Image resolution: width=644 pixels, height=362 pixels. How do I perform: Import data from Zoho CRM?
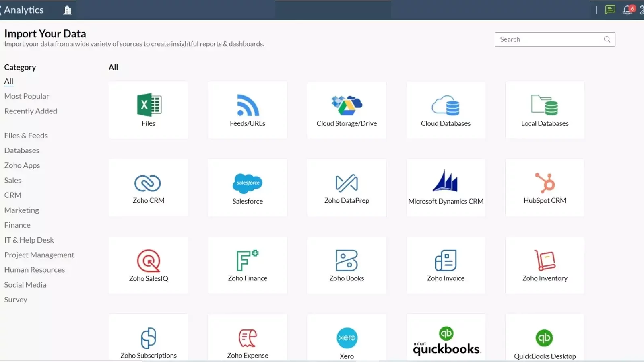tap(148, 187)
